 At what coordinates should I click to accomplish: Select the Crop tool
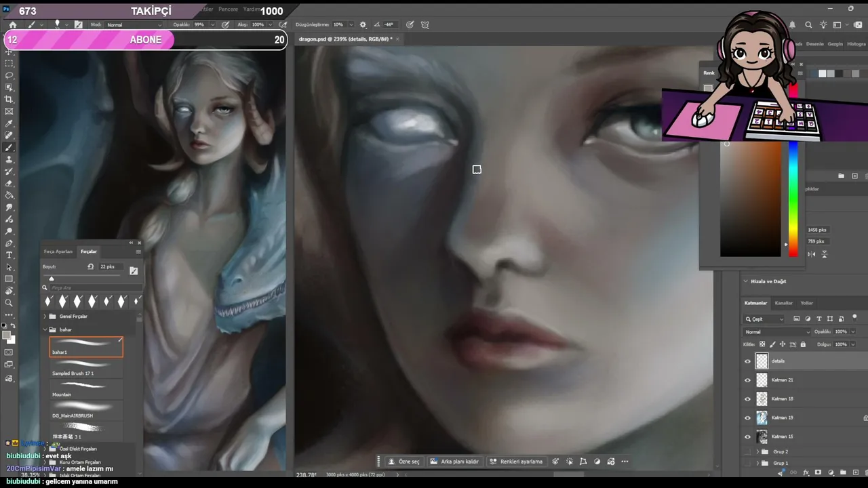click(x=9, y=100)
